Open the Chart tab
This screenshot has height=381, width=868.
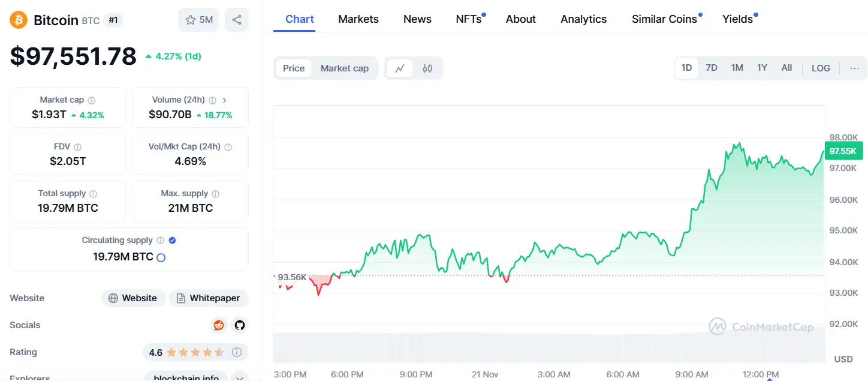pyautogui.click(x=300, y=19)
